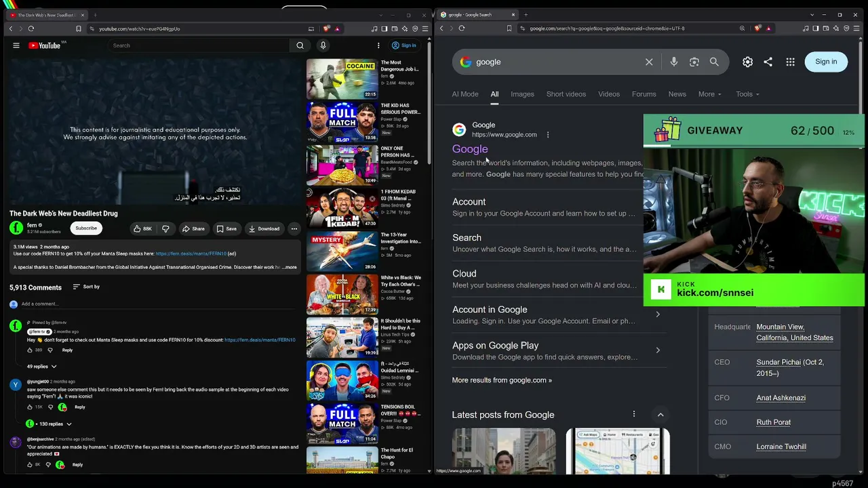Like the video with 88K likes
This screenshot has height=488, width=868.
tap(142, 229)
